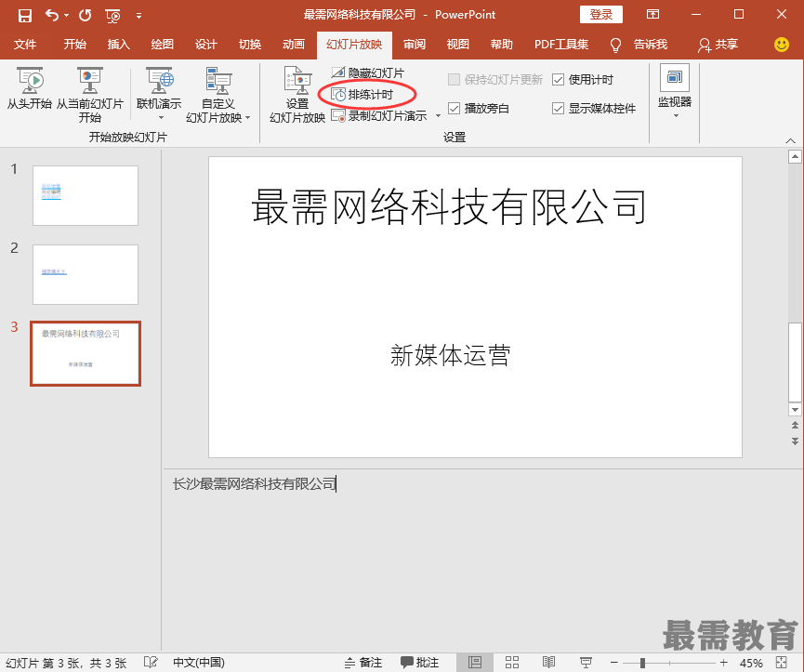Open 设置幻灯片放映 dialog
The height and width of the screenshot is (672, 804).
[x=297, y=96]
